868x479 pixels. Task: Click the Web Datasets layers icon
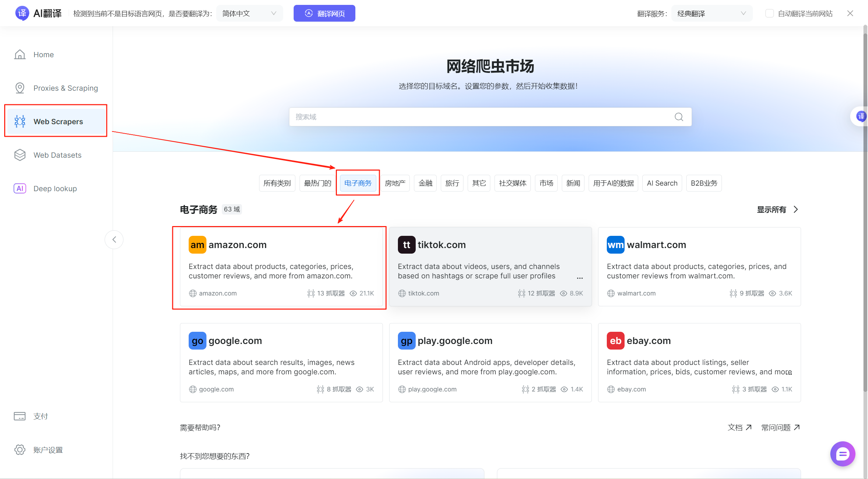click(x=20, y=155)
